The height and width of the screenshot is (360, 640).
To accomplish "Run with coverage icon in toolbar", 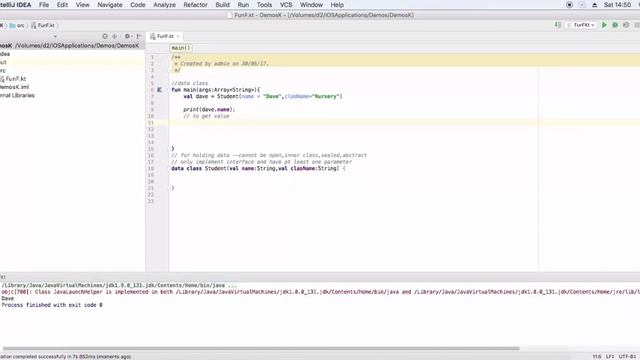I will [626, 25].
